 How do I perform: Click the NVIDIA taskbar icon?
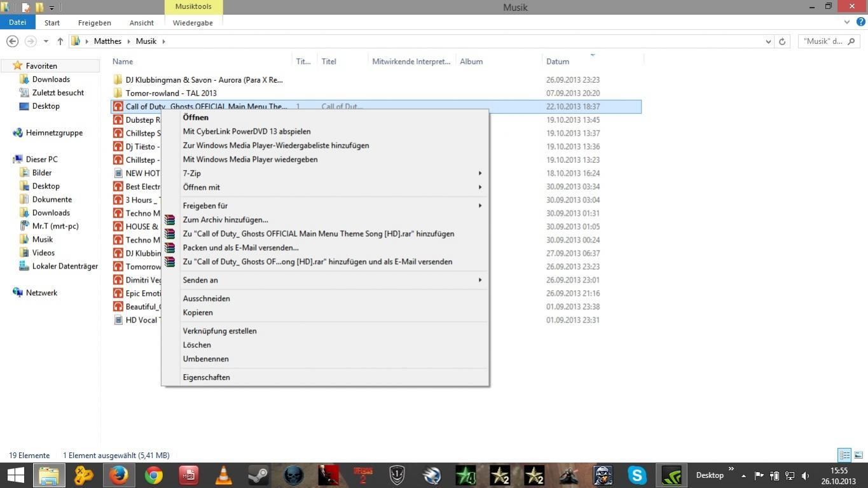[672, 475]
